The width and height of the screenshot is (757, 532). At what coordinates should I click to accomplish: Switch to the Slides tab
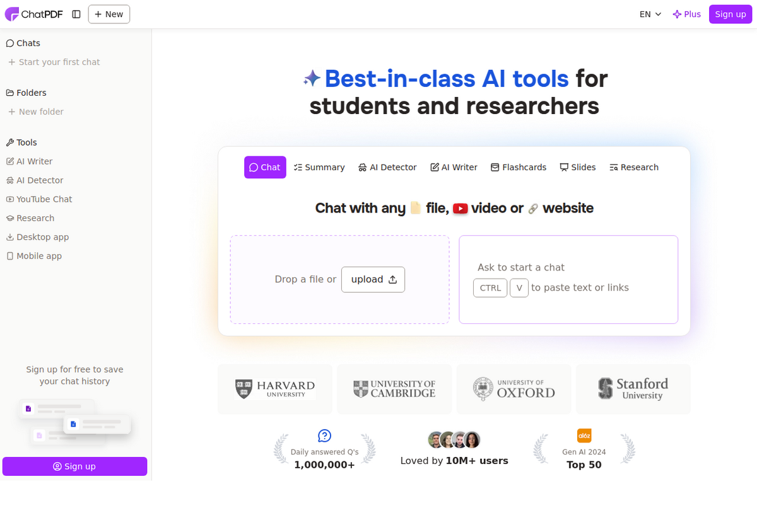[x=578, y=167]
